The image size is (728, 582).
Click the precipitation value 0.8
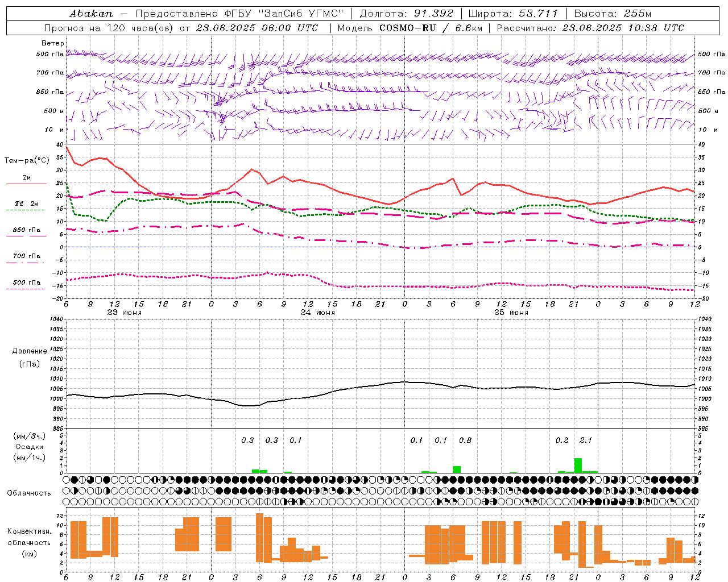[x=465, y=440]
